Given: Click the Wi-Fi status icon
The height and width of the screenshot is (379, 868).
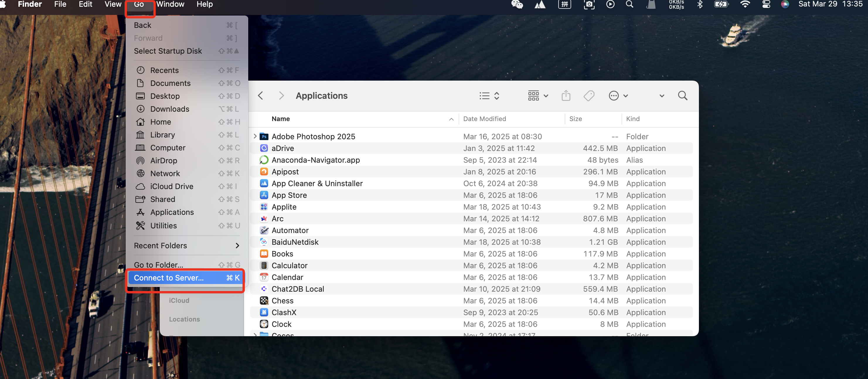Looking at the screenshot, I should pyautogui.click(x=745, y=4).
